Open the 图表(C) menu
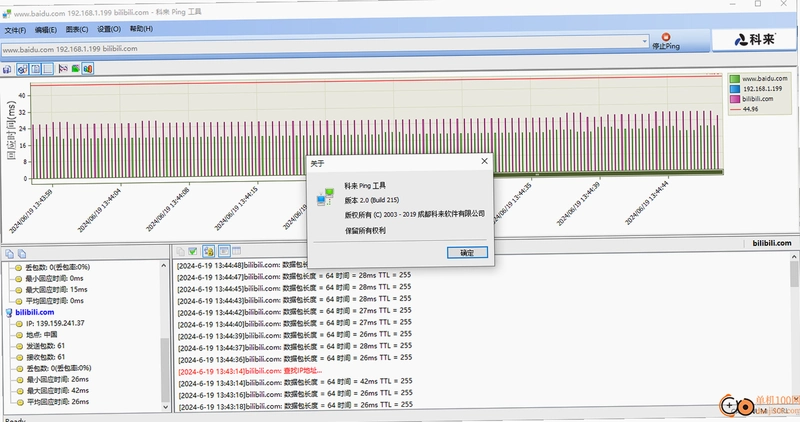This screenshot has width=800, height=422. [x=77, y=29]
